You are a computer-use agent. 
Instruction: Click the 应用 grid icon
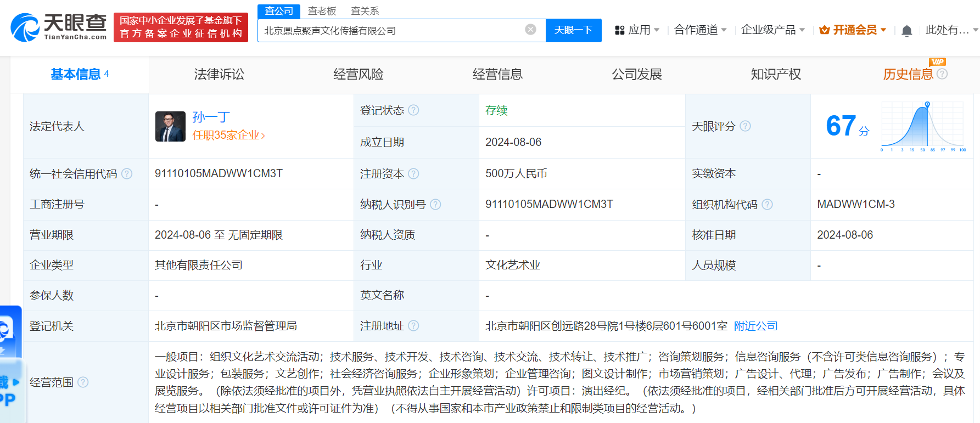coord(620,30)
